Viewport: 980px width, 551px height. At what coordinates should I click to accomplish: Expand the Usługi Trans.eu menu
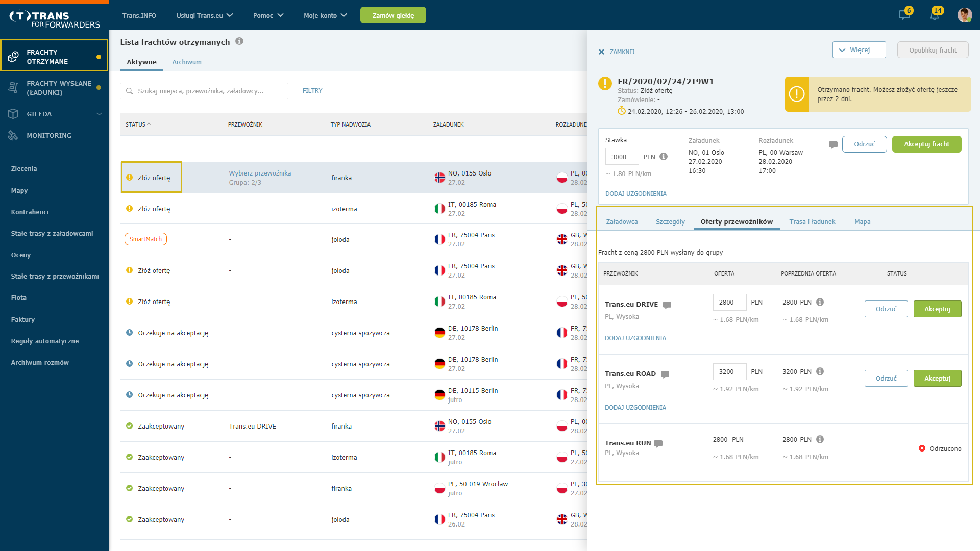click(x=205, y=15)
